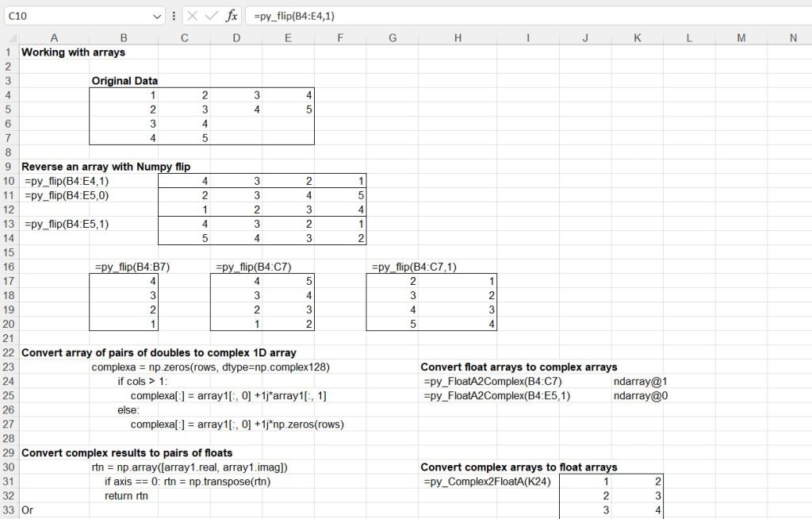Viewport: 812px width, 519px height.
Task: Click the Cancel X icon in formula bar
Action: click(x=193, y=16)
